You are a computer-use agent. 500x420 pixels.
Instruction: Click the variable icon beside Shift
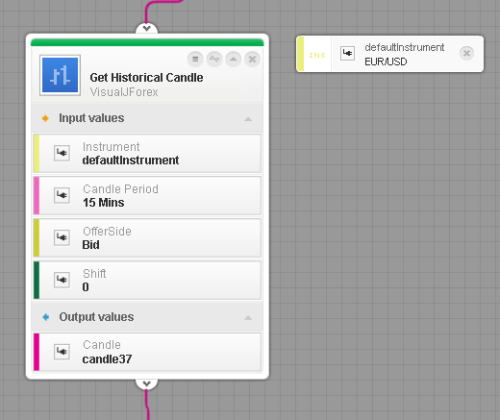pyautogui.click(x=62, y=280)
